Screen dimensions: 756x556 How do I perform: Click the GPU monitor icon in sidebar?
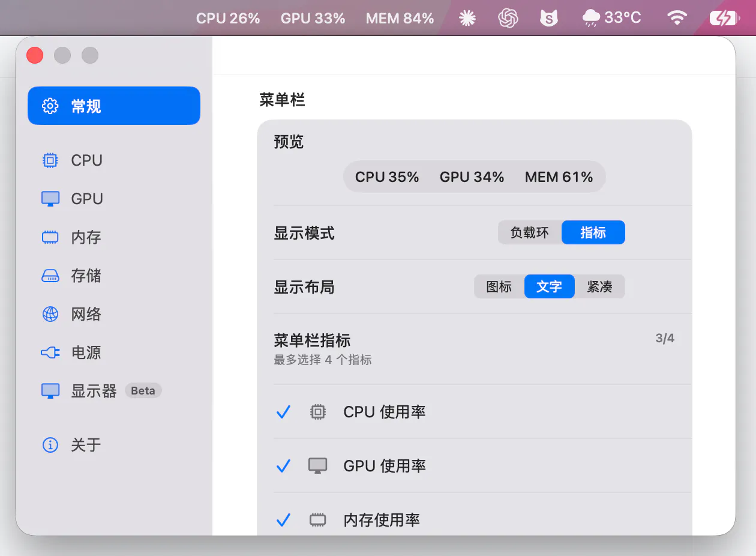[50, 199]
